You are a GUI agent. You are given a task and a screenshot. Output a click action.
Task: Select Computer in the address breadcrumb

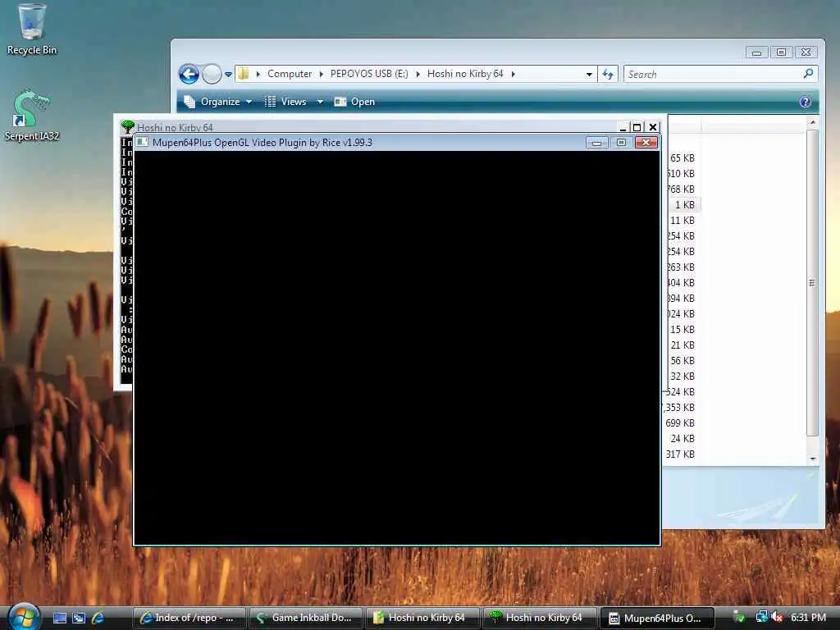point(290,73)
